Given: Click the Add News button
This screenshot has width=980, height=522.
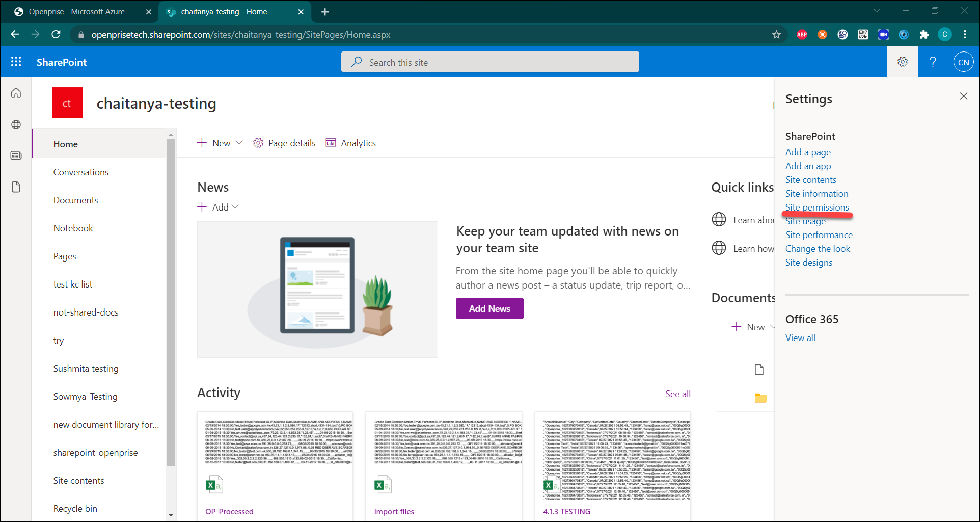Looking at the screenshot, I should click(489, 308).
